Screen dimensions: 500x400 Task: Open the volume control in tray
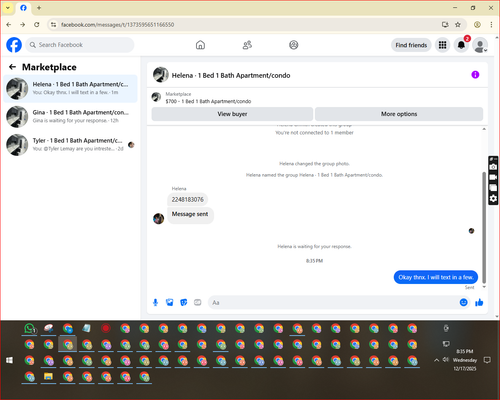[x=446, y=359]
